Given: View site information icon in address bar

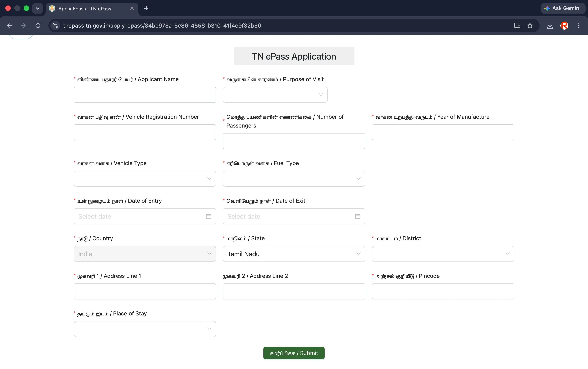Looking at the screenshot, I should click(x=55, y=26).
